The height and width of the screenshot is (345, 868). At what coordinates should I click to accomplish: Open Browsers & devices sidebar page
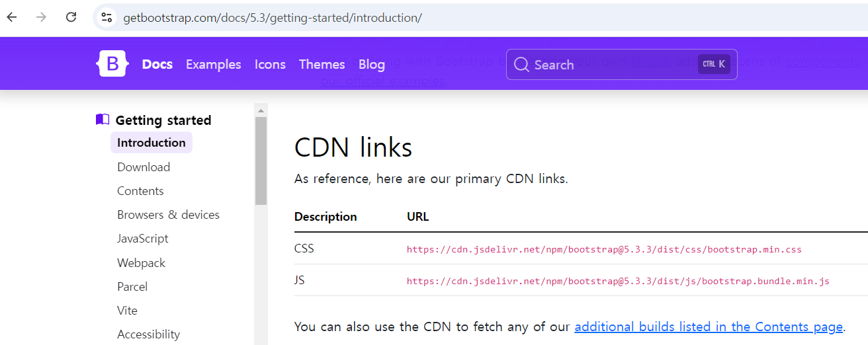pos(168,215)
